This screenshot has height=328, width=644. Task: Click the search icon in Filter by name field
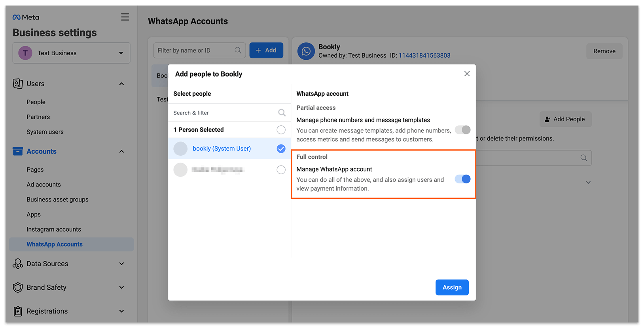tap(238, 50)
